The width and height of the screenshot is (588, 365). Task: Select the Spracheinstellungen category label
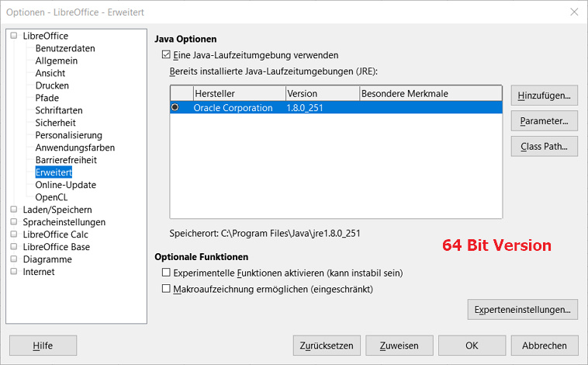click(x=64, y=222)
